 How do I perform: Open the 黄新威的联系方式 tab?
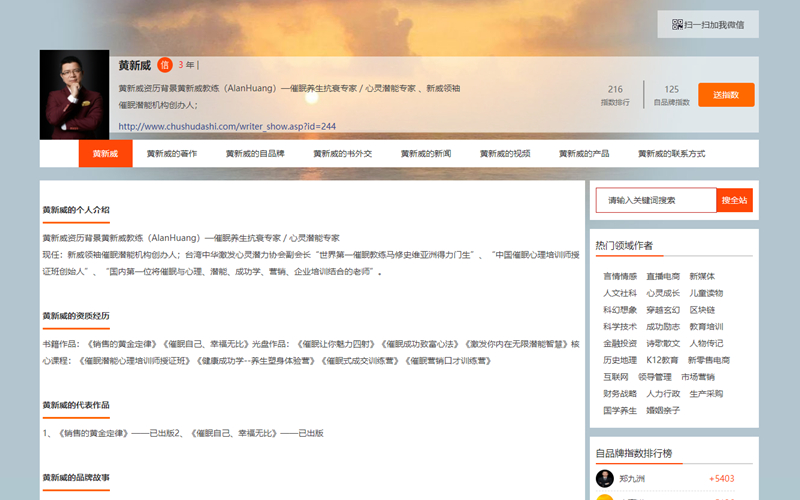tap(675, 154)
